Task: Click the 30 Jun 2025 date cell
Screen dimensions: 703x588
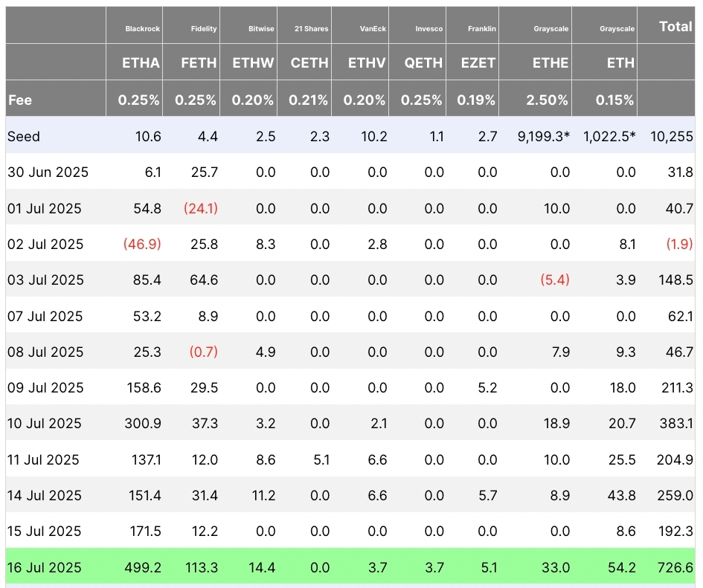Action: click(x=48, y=172)
